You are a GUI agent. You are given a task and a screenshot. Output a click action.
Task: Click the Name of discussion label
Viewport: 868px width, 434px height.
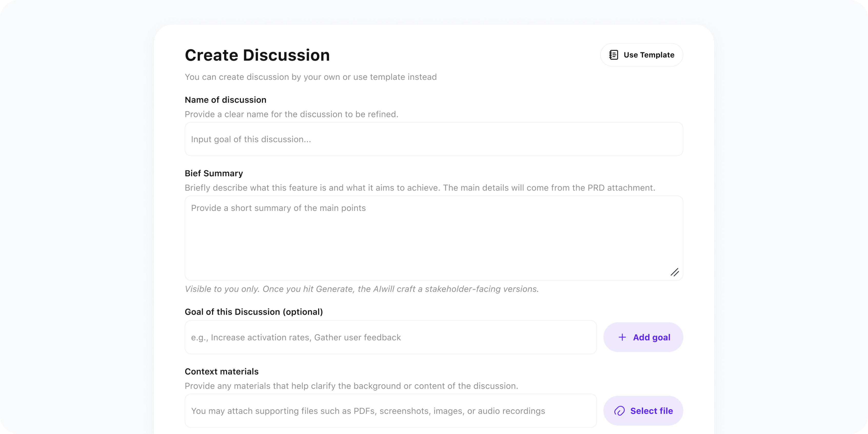coord(225,100)
